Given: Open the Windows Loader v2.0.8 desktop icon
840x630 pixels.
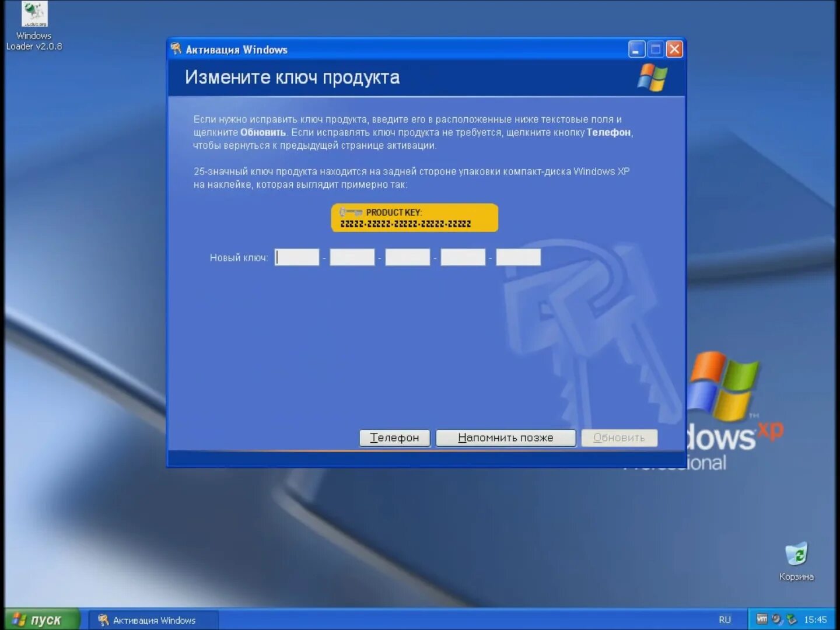Looking at the screenshot, I should 34,26.
